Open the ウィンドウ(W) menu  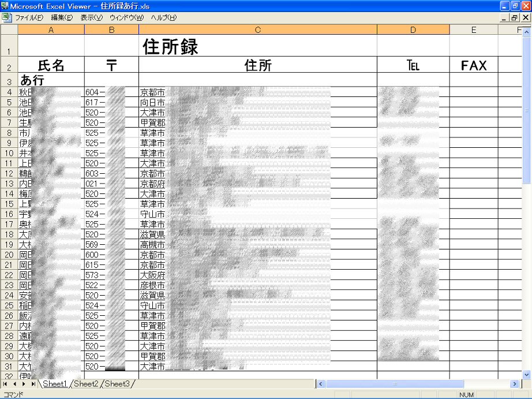[126, 17]
